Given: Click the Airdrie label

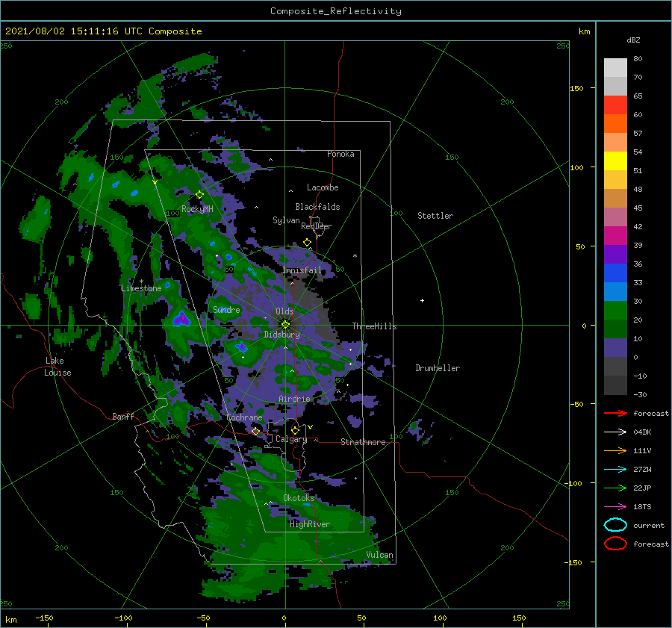Looking at the screenshot, I should pyautogui.click(x=294, y=399).
